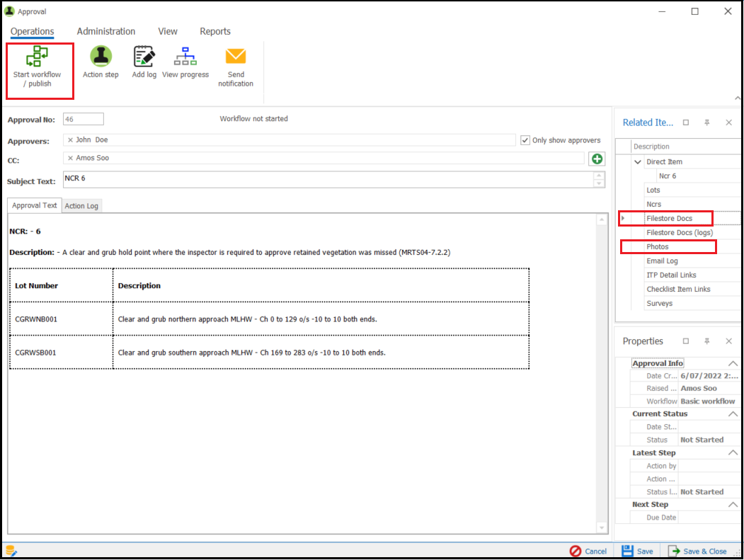Close the Properties panel
The width and height of the screenshot is (744, 560).
728,341
